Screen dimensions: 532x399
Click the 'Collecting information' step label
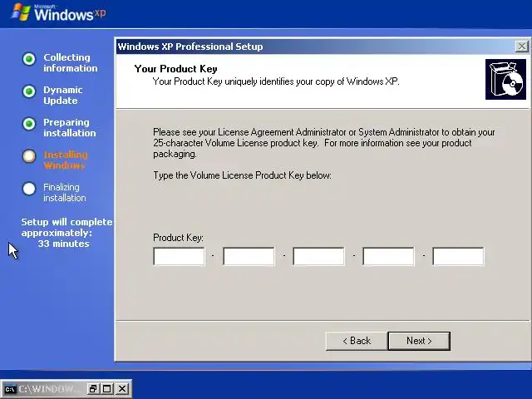point(70,63)
